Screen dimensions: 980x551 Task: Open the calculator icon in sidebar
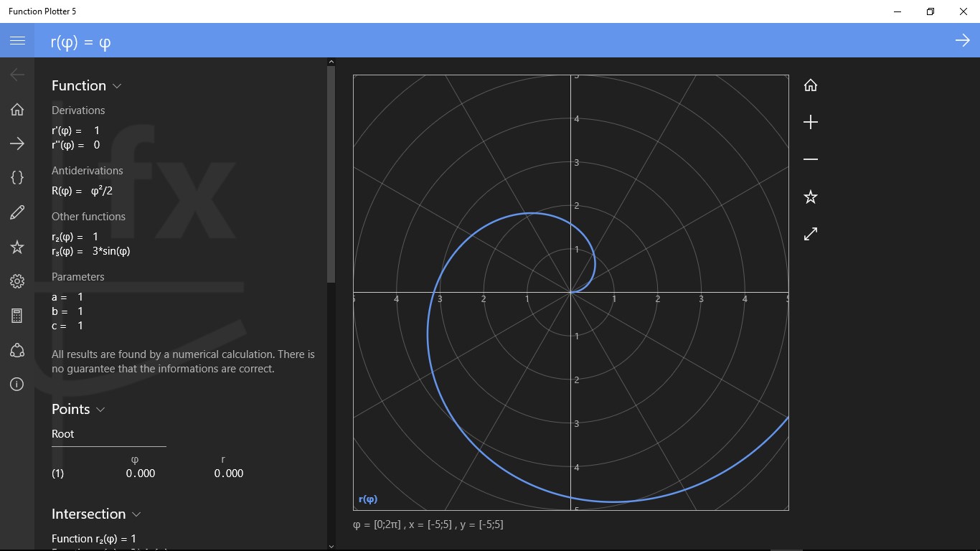point(17,316)
